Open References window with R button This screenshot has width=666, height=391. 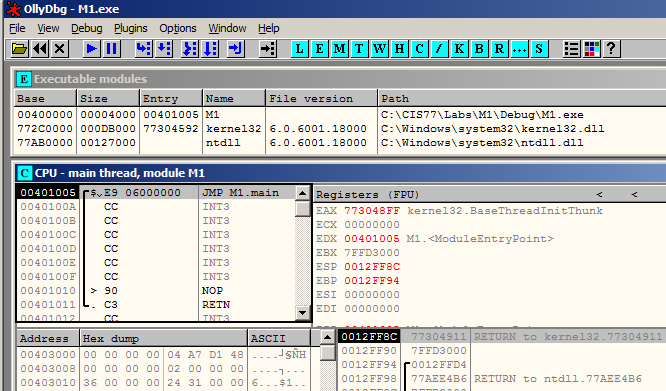(x=499, y=49)
